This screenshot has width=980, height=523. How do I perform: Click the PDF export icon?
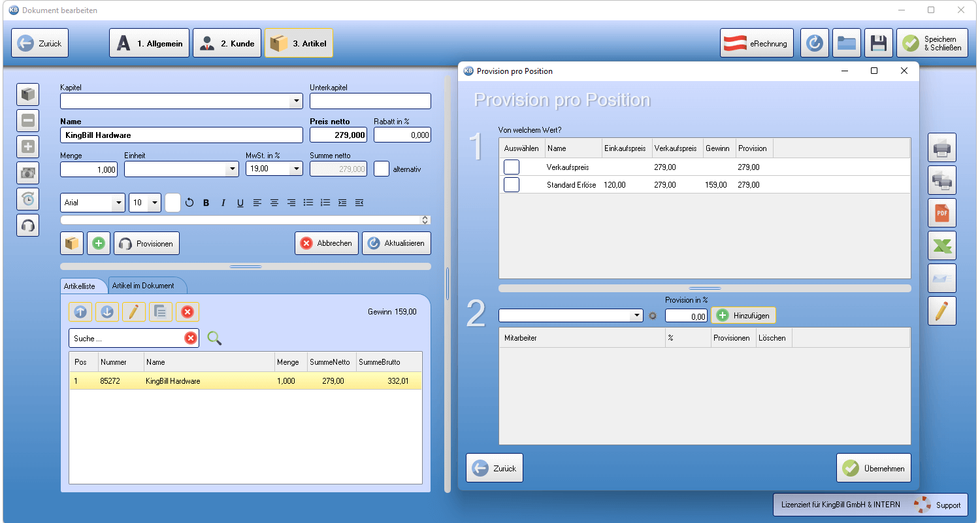[x=942, y=212]
